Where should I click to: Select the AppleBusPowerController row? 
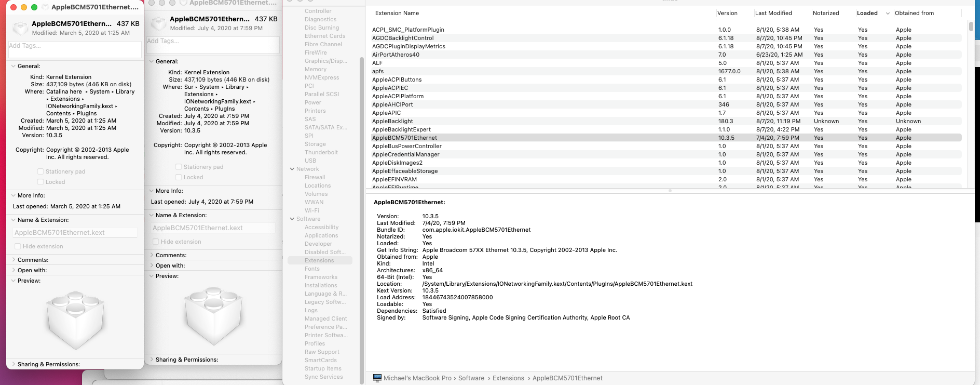(666, 146)
